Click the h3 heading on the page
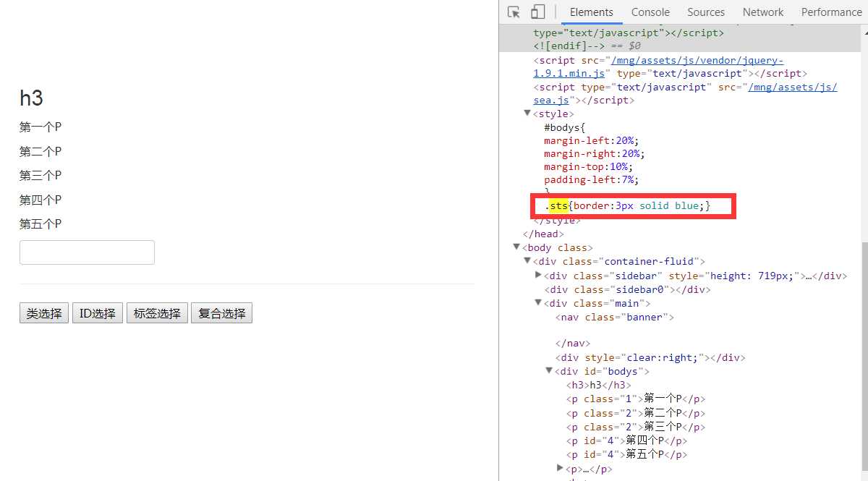The height and width of the screenshot is (481, 868). (31, 98)
